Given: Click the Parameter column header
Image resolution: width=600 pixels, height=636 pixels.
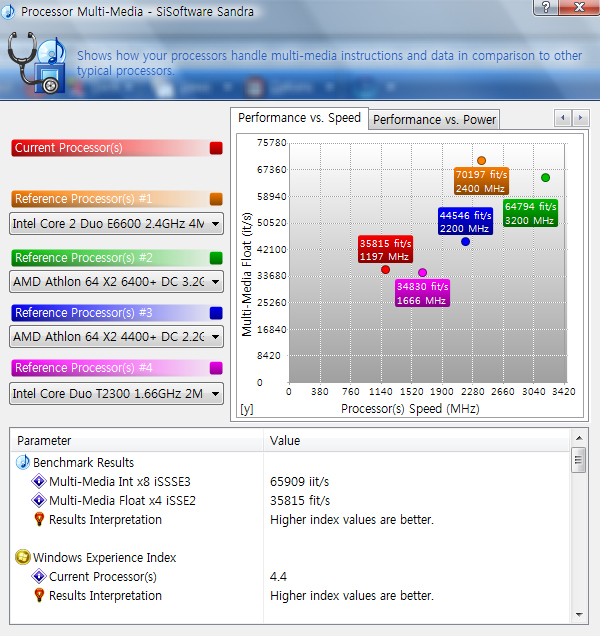Looking at the screenshot, I should point(137,440).
